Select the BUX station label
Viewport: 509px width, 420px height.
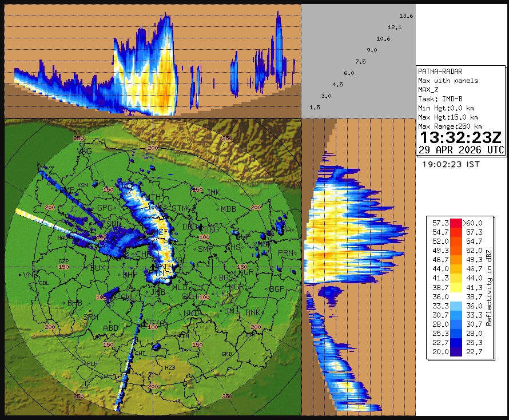pyautogui.click(x=98, y=267)
